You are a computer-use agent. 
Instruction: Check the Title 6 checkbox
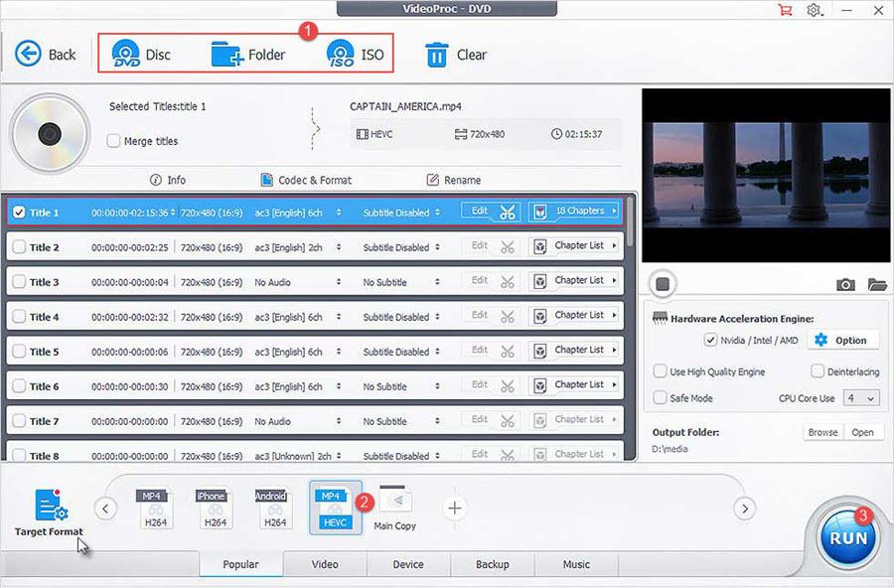coord(19,386)
